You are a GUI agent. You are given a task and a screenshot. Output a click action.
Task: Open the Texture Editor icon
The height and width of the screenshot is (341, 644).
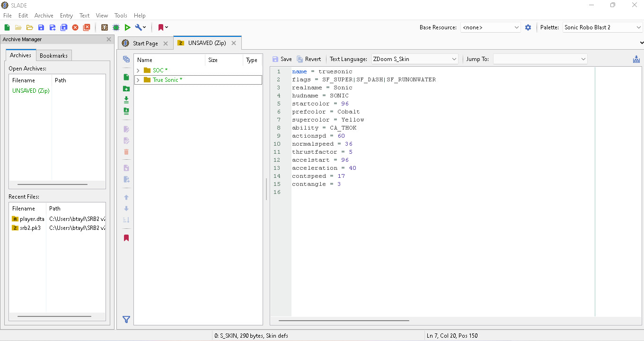pyautogui.click(x=105, y=27)
